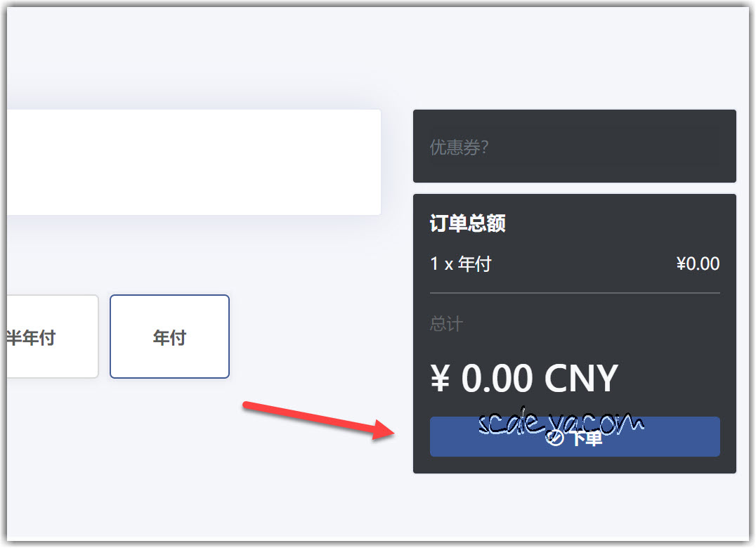
Task: Click the 订单总额 heading
Action: [x=467, y=223]
